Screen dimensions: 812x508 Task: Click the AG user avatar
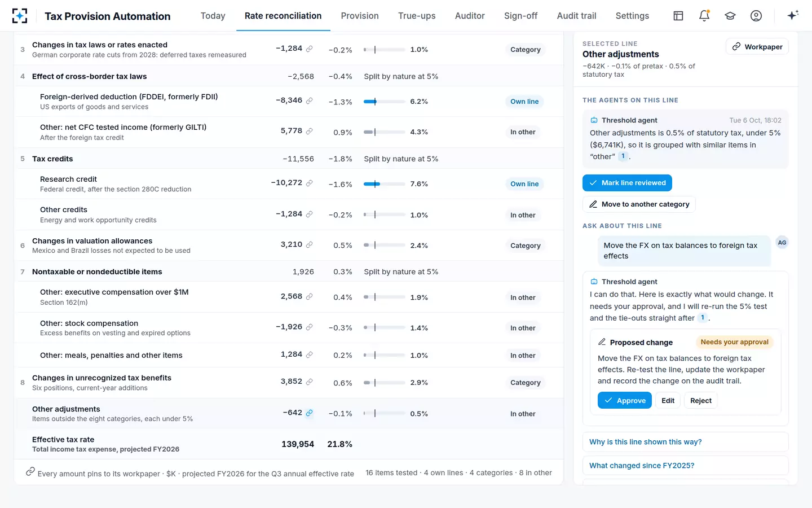pyautogui.click(x=782, y=243)
